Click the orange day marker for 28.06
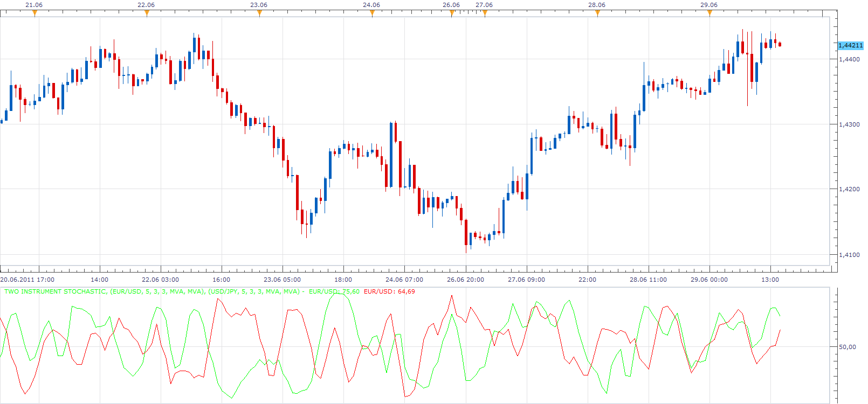 click(597, 13)
